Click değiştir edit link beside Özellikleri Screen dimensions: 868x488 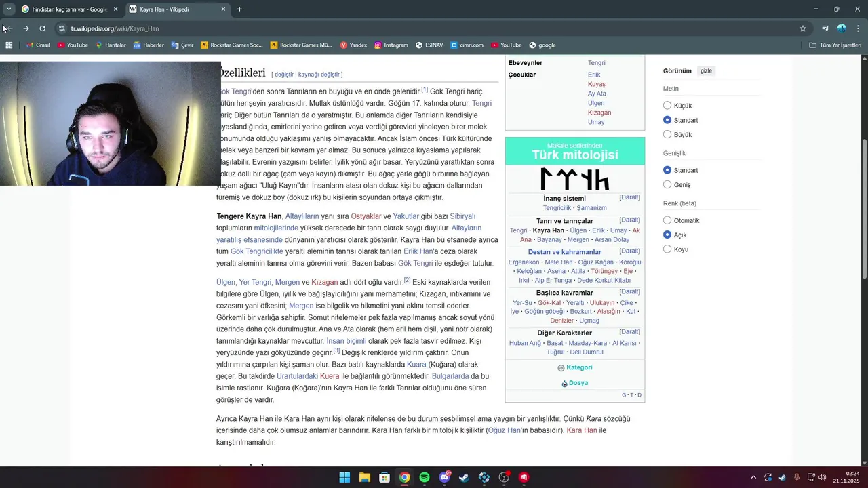pyautogui.click(x=284, y=75)
